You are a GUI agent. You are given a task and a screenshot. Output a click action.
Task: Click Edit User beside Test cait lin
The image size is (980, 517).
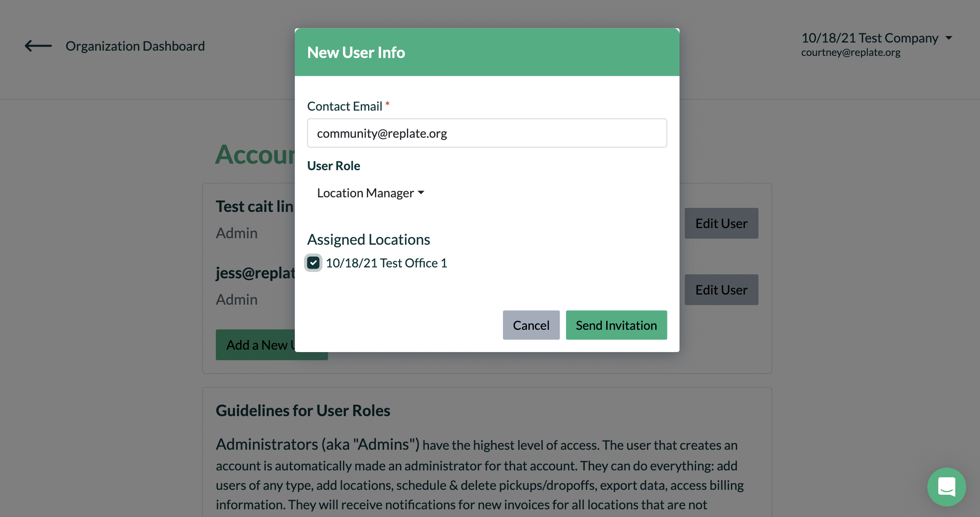click(x=721, y=223)
